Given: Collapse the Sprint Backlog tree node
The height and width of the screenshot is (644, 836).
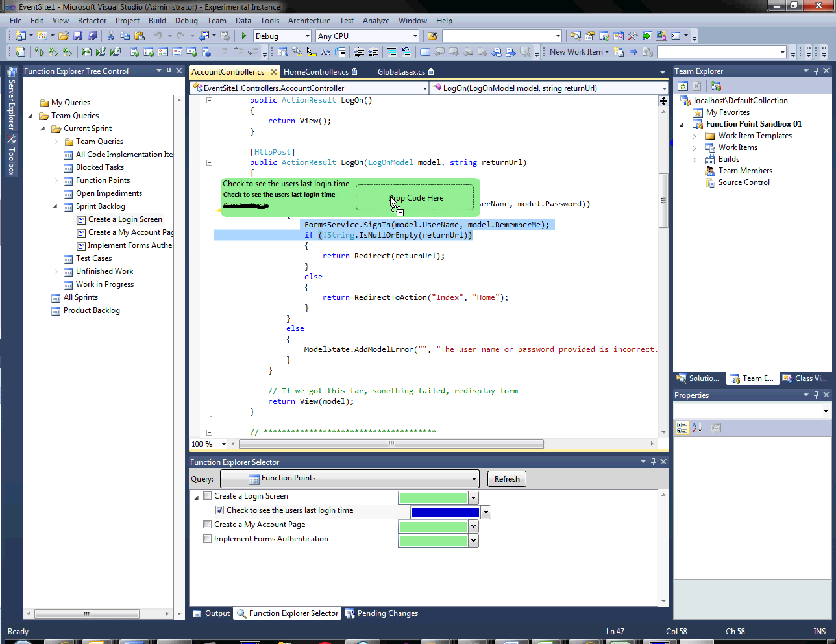Looking at the screenshot, I should pos(55,206).
